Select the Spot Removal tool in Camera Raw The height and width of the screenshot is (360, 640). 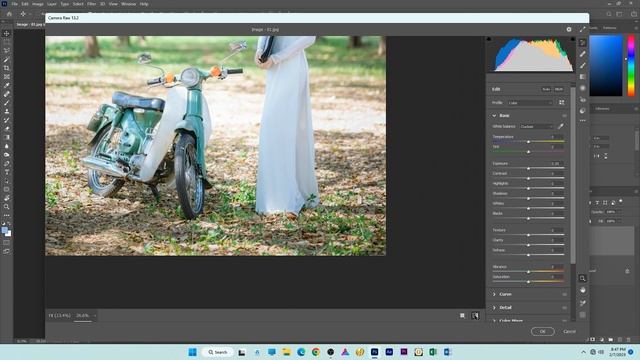[x=582, y=54]
